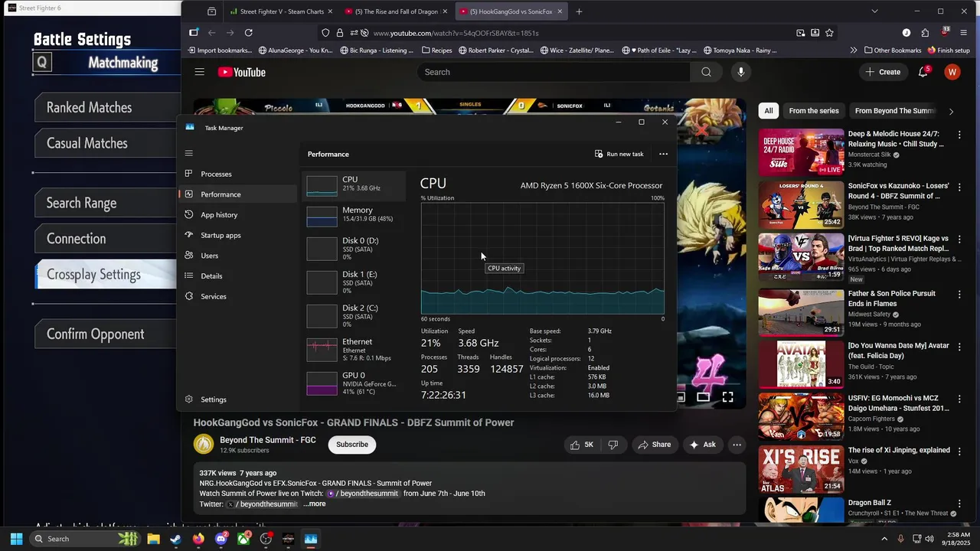The width and height of the screenshot is (980, 551).
Task: Click the Ask button below video
Action: 703,445
